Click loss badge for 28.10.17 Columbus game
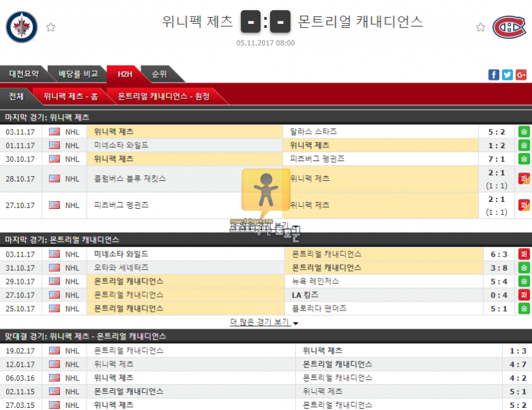Viewport: 532px width, 410px height. tap(524, 179)
